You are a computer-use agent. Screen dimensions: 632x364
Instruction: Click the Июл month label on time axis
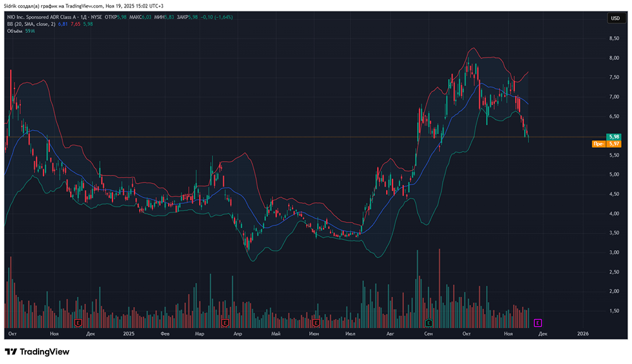(352, 333)
